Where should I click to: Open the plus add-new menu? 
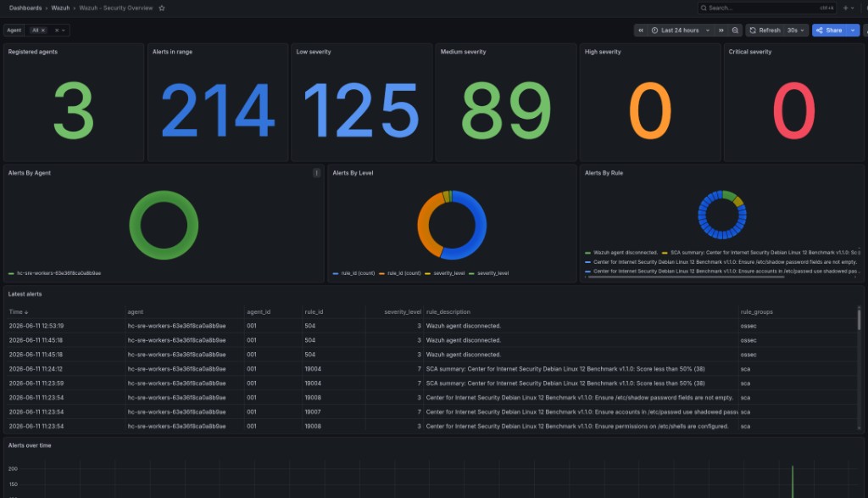(848, 8)
